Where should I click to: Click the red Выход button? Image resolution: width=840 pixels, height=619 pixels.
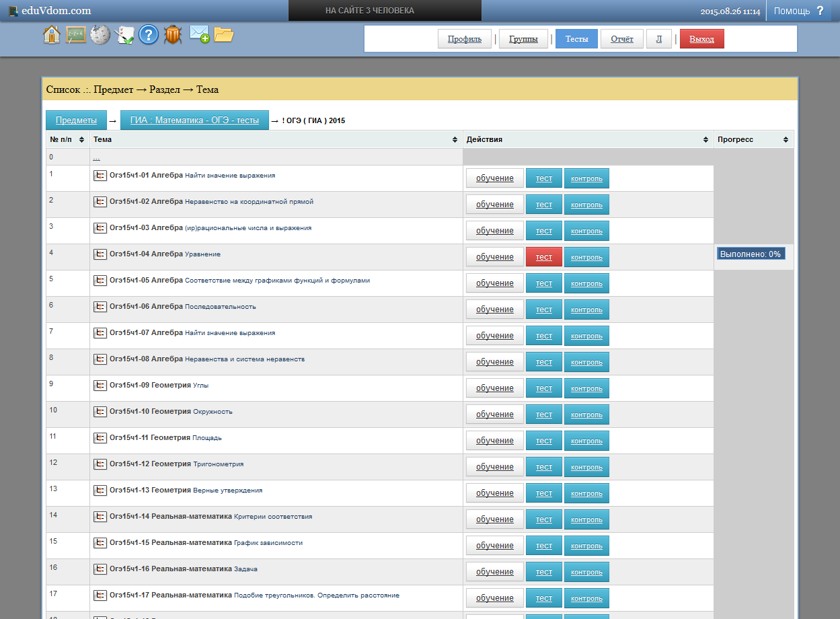click(701, 39)
